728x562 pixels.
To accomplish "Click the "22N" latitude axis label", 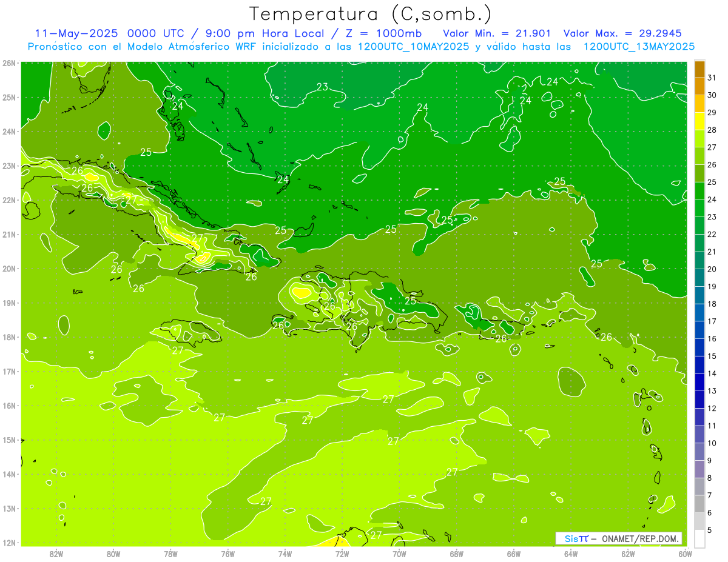I will click(x=9, y=200).
